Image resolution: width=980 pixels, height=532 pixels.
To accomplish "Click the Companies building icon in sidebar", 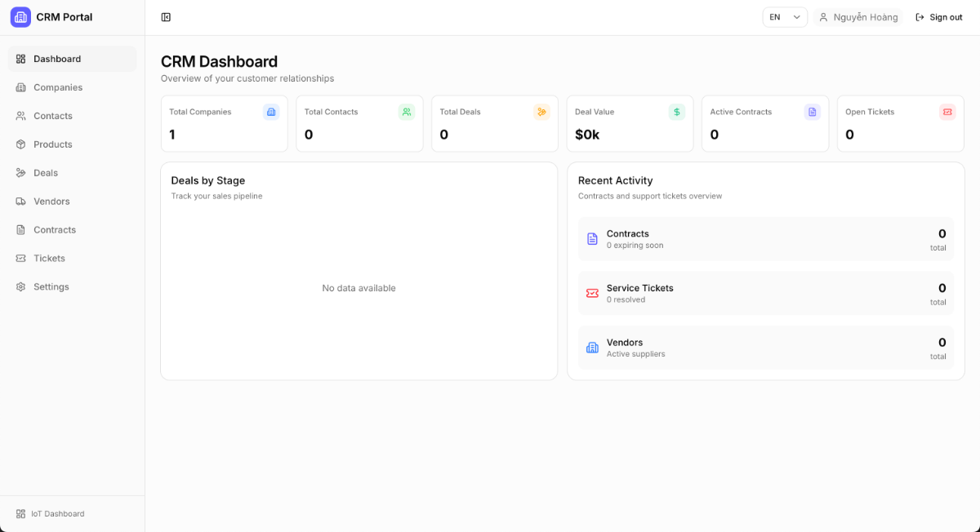I will pyautogui.click(x=21, y=87).
